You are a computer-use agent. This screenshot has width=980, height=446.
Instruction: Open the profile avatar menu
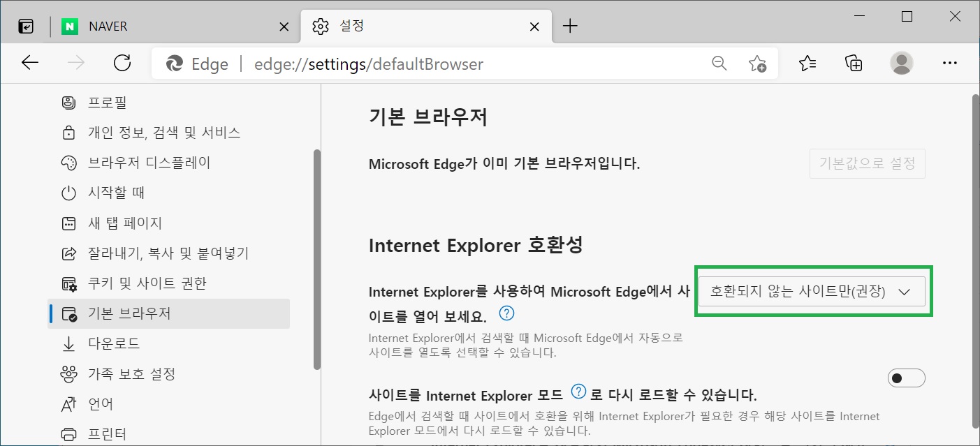[902, 64]
